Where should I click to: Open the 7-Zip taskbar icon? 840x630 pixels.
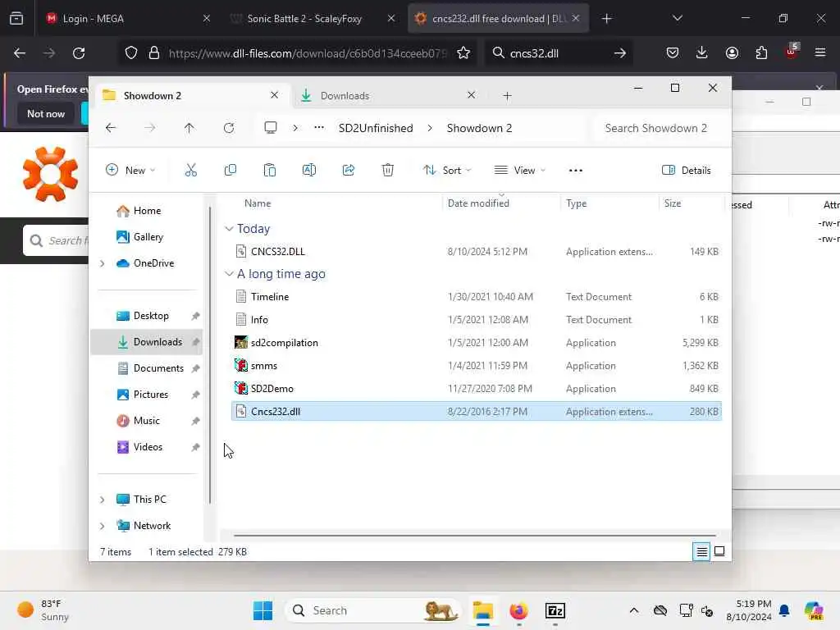tap(555, 610)
